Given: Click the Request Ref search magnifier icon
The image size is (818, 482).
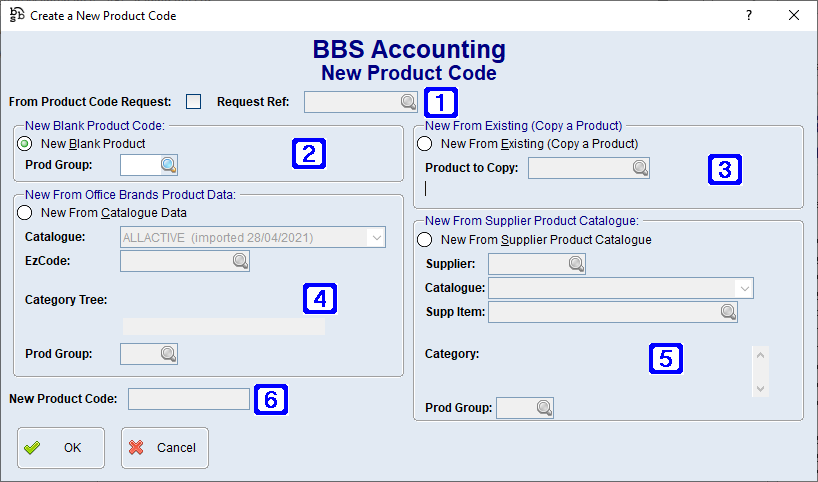Looking at the screenshot, I should click(x=408, y=101).
